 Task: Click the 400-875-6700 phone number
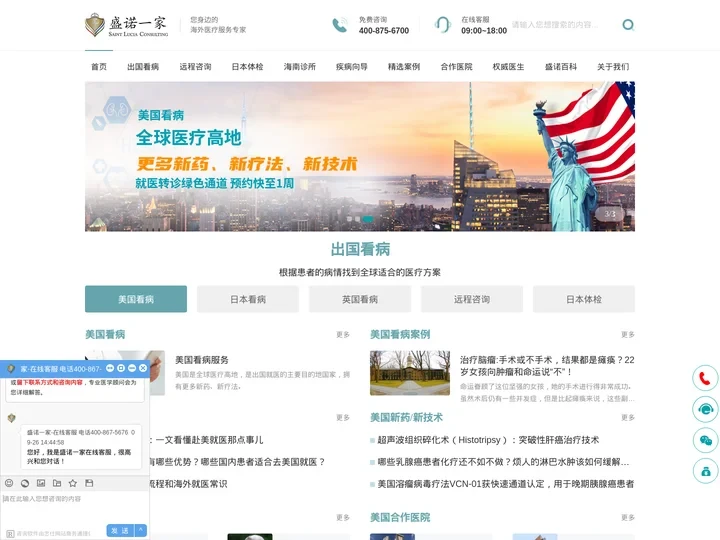(384, 31)
